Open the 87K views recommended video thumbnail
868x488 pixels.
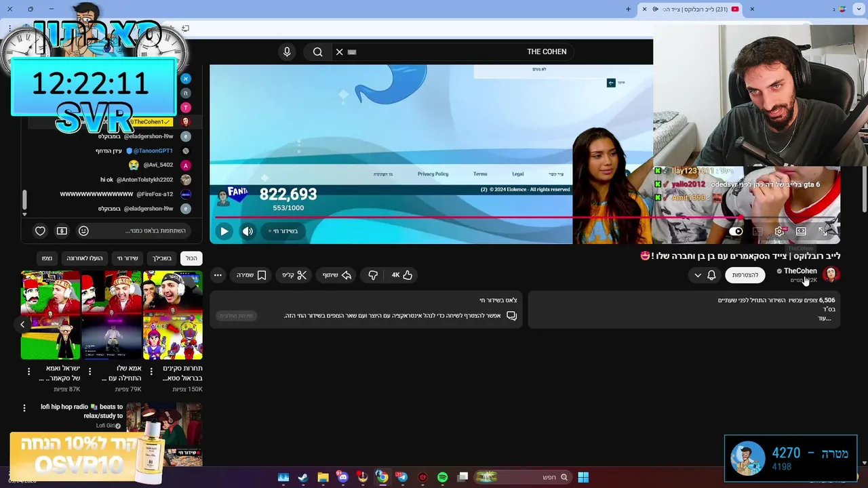[x=51, y=315]
